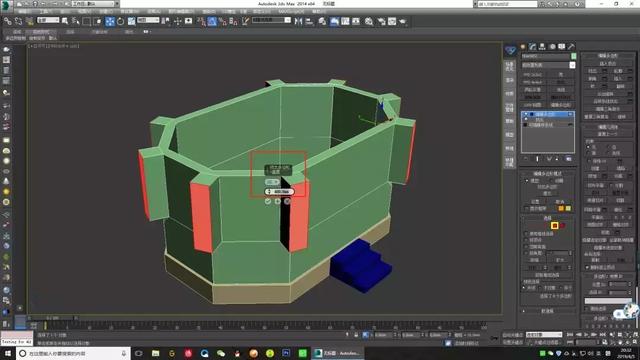Click the object color swatch beside name
640x360 pixels.
click(573, 56)
